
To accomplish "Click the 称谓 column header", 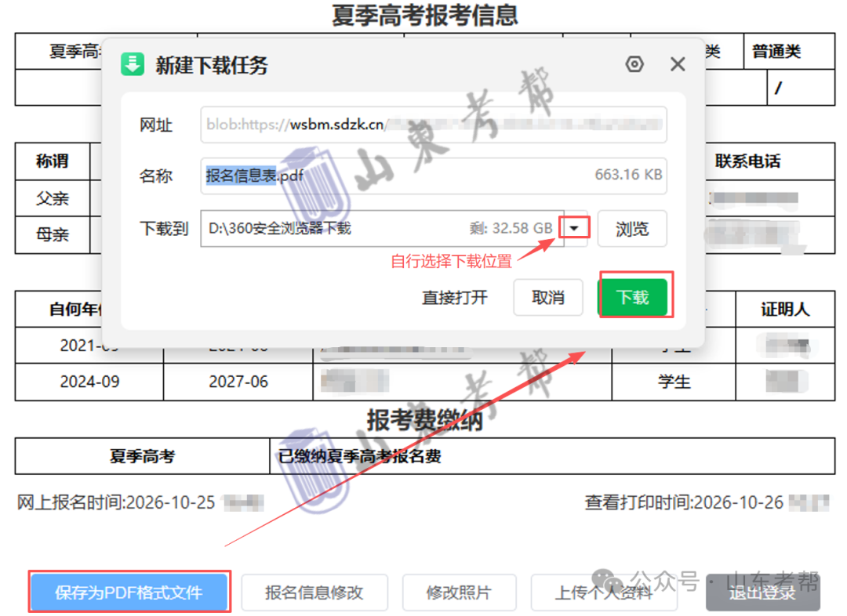I will point(53,161).
